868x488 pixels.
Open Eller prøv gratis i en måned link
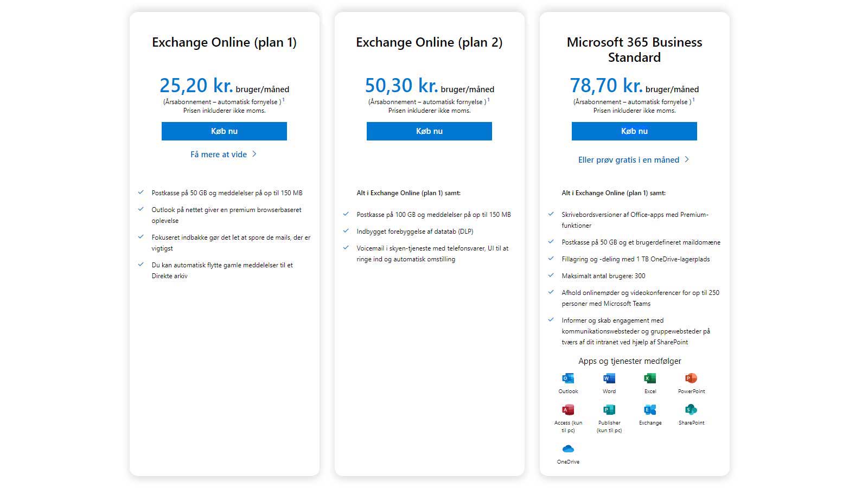pos(629,160)
